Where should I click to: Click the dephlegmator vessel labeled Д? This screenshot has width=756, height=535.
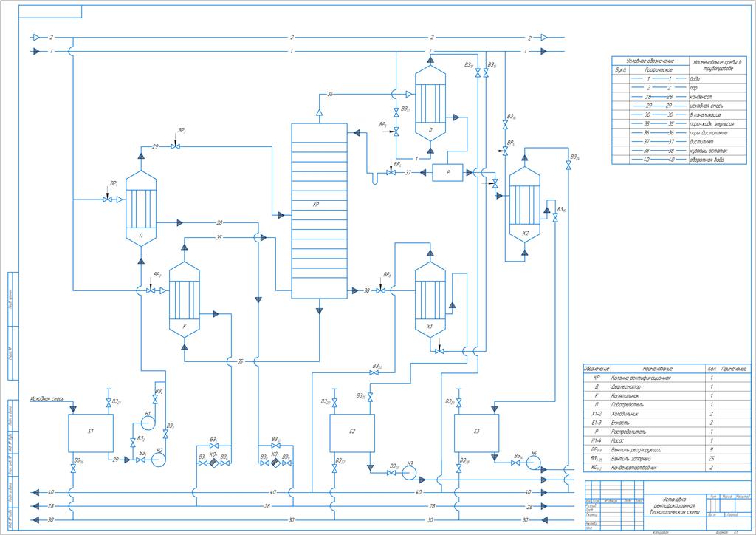(430, 103)
